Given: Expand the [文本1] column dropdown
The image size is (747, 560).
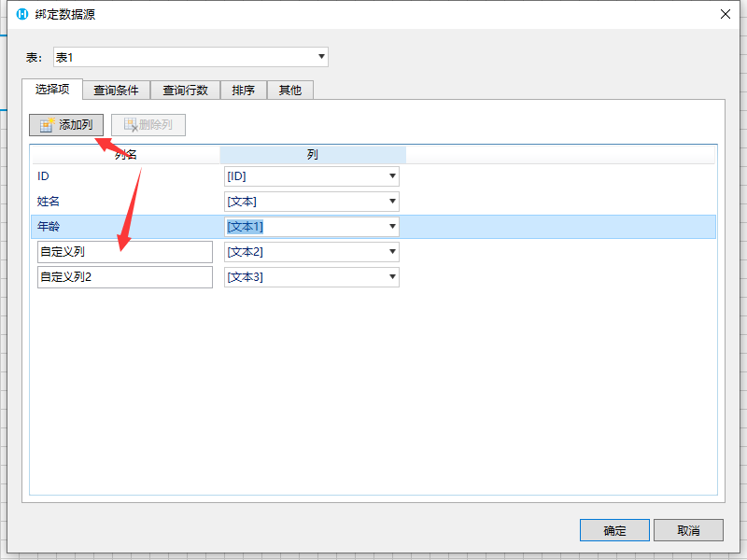Looking at the screenshot, I should click(392, 227).
